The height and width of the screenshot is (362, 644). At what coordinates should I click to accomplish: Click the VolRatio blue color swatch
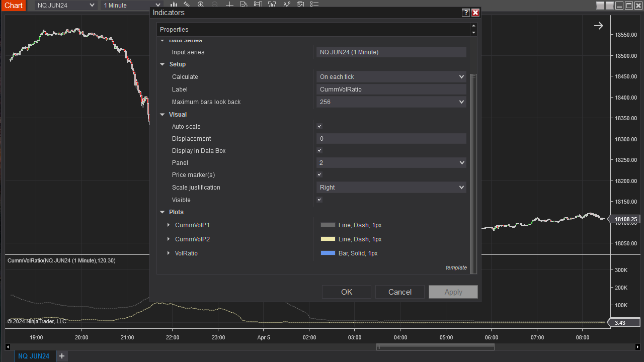[328, 253]
